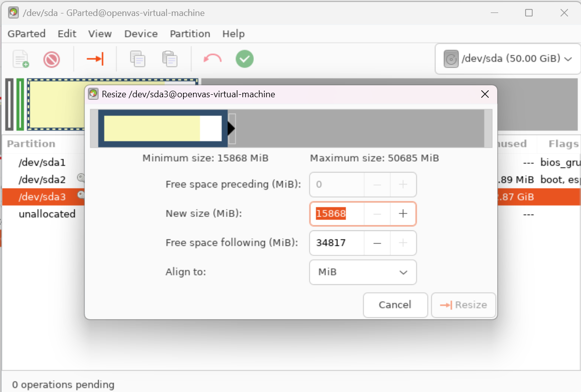
Task: Click the Undo last operation icon
Action: click(212, 59)
